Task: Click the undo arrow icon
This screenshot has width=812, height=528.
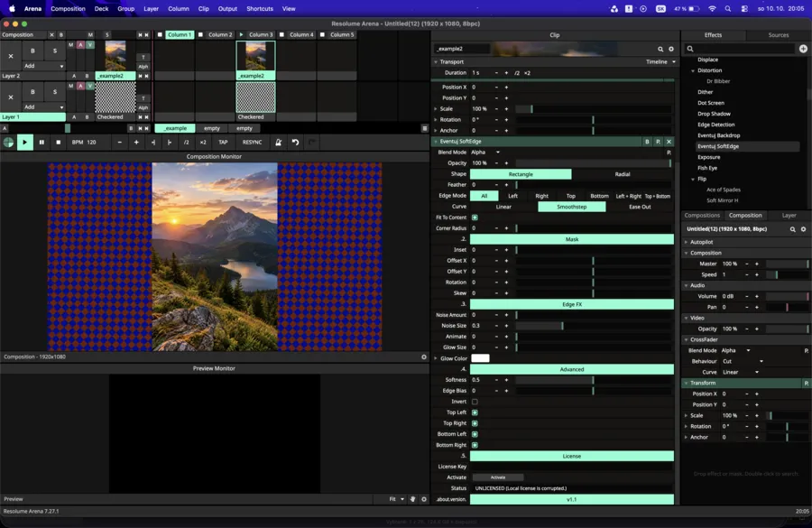Action: (x=295, y=143)
